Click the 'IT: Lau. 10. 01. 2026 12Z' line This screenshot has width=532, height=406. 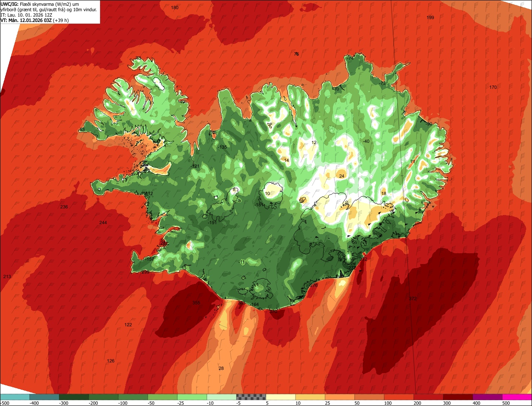[x=26, y=15]
